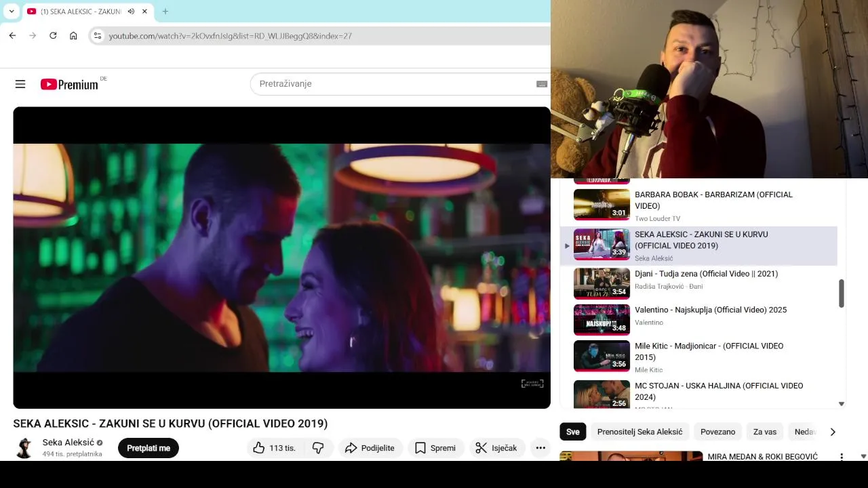Create a clip with Isječak
The width and height of the screenshot is (868, 488).
(x=496, y=448)
